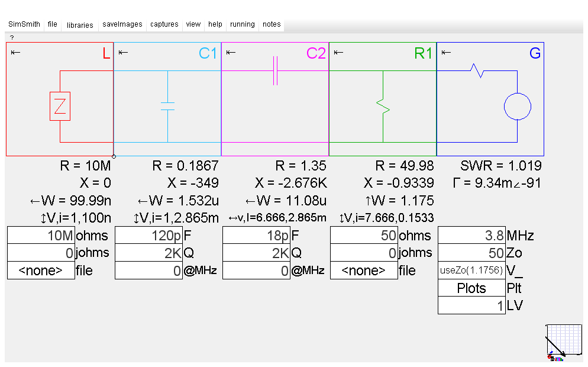The height and width of the screenshot is (367, 588).
Task: Click the R1 X = -0.9339 readout
Action: coord(399,183)
